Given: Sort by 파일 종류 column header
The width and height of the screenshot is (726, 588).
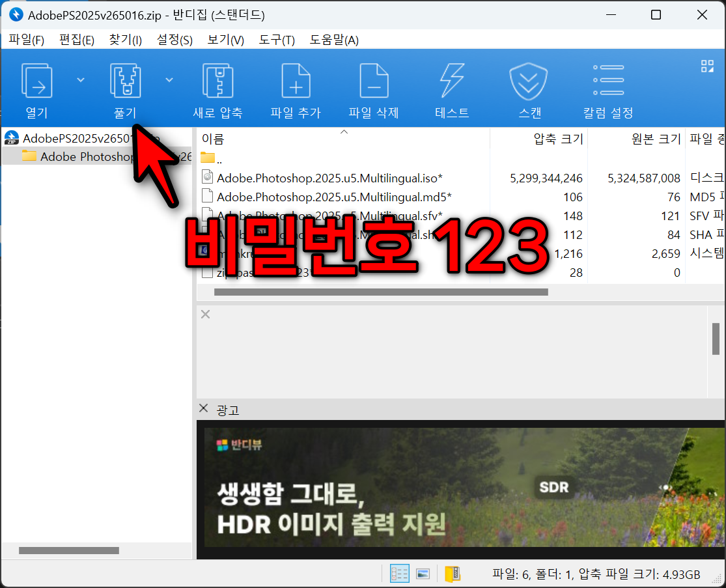Looking at the screenshot, I should (706, 139).
